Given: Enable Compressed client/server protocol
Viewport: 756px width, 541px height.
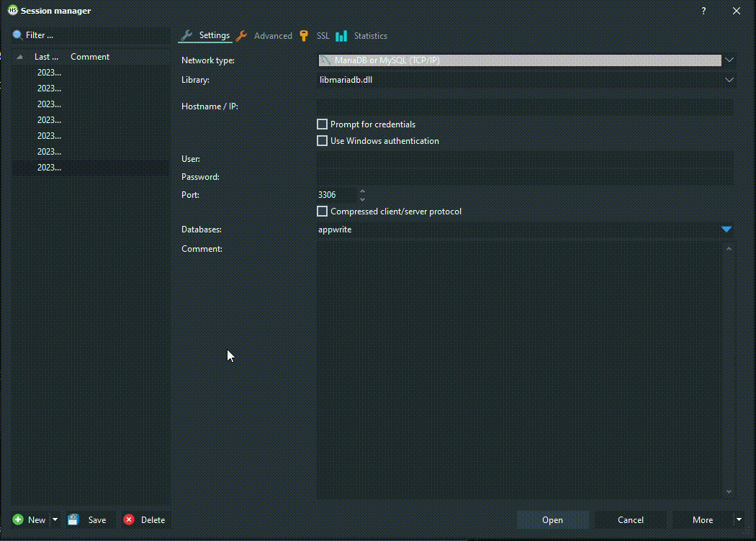Looking at the screenshot, I should point(322,211).
